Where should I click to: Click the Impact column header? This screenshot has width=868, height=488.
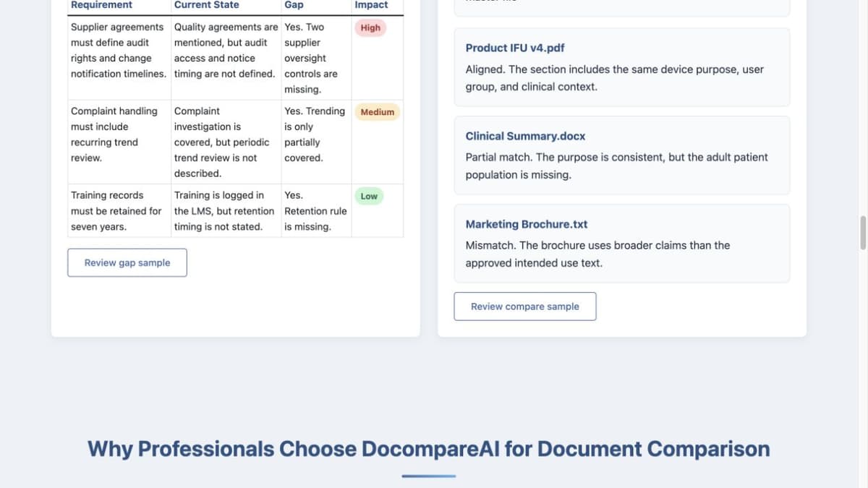[371, 5]
